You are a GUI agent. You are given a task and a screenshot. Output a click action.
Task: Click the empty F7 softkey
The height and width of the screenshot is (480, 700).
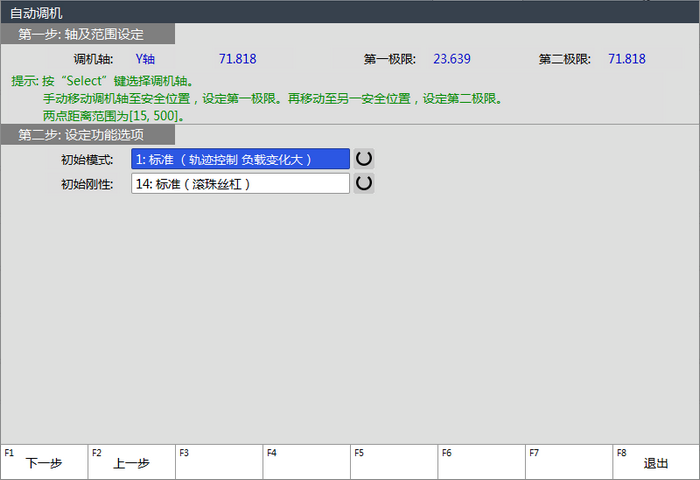(x=569, y=462)
